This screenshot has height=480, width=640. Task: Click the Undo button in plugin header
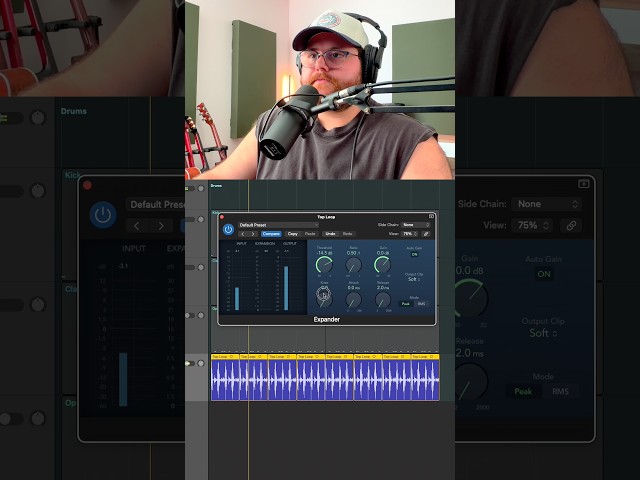(330, 234)
